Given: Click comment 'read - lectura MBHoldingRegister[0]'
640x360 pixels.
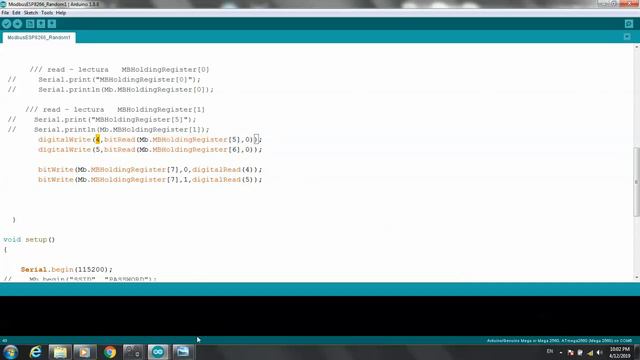Looking at the screenshot, I should pyautogui.click(x=119, y=69).
